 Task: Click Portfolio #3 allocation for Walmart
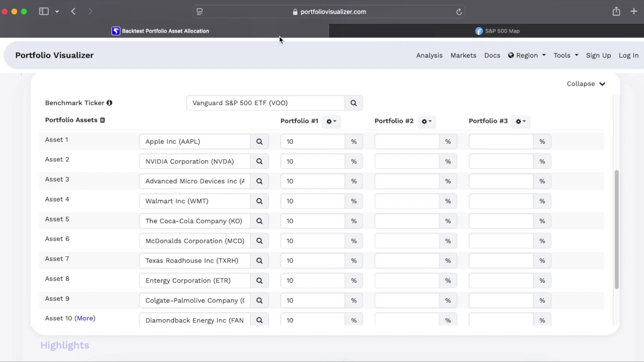tap(501, 201)
